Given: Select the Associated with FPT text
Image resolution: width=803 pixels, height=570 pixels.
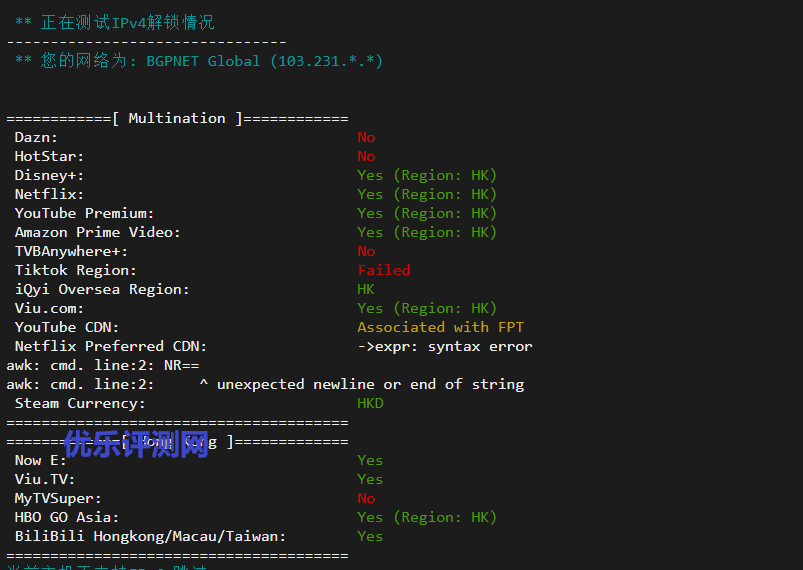Looking at the screenshot, I should [440, 327].
